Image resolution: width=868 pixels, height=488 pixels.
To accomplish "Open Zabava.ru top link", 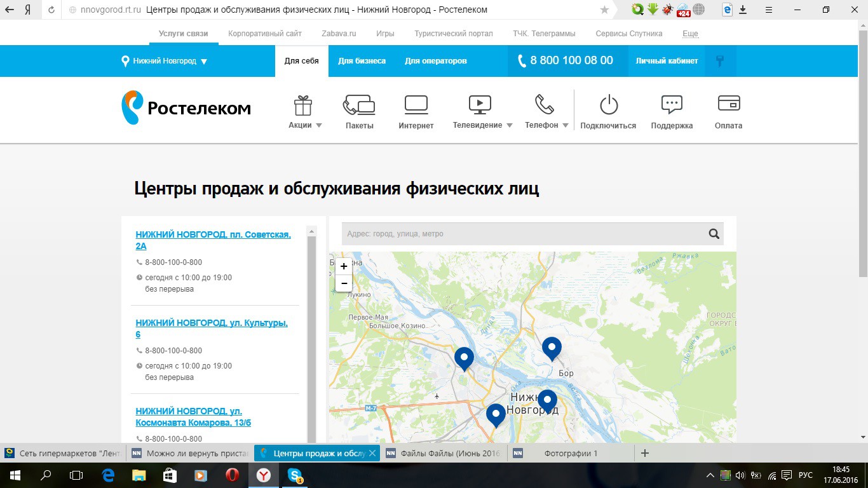I will (x=339, y=34).
